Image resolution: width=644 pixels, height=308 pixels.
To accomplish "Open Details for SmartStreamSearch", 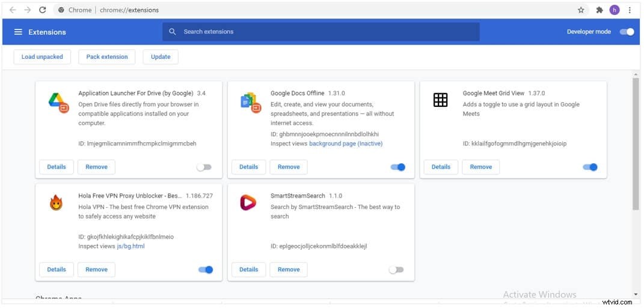I will click(248, 270).
